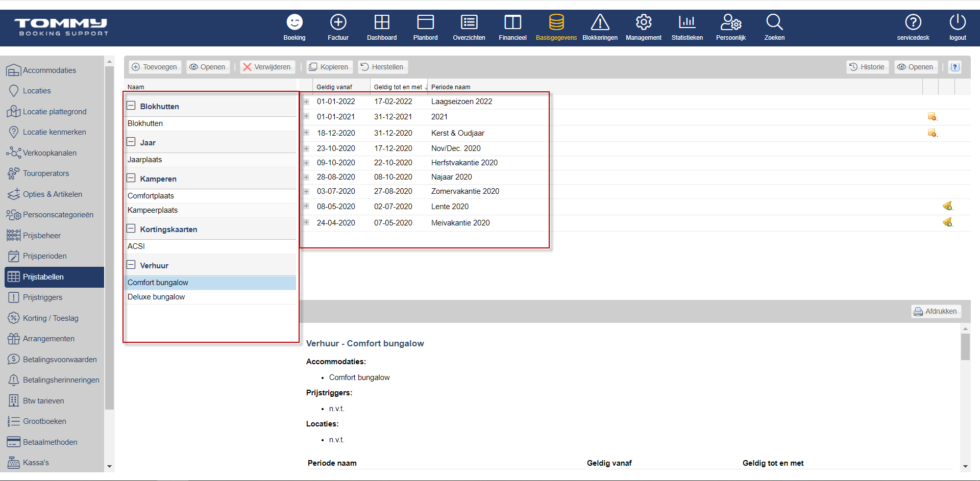Image resolution: width=980 pixels, height=481 pixels.
Task: Expand the Najaar 2020 row
Action: (x=306, y=177)
